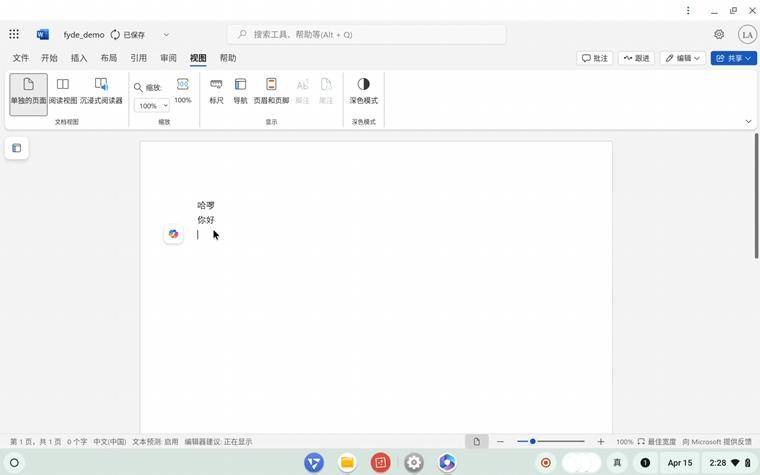
Task: Click the 批注 comments button
Action: point(595,58)
